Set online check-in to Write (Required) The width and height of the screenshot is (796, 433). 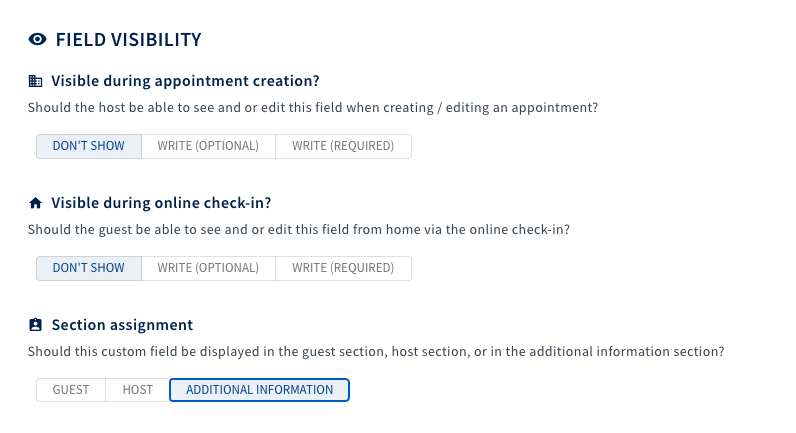pyautogui.click(x=343, y=268)
